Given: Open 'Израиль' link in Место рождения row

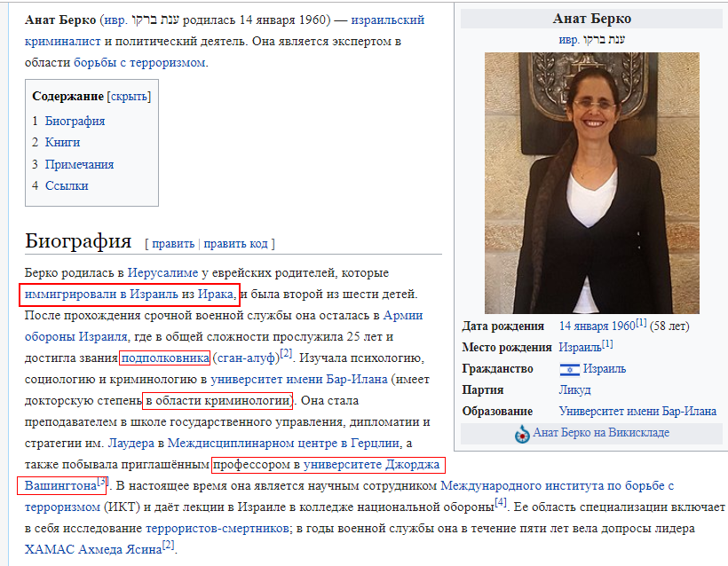Looking at the screenshot, I should 580,348.
